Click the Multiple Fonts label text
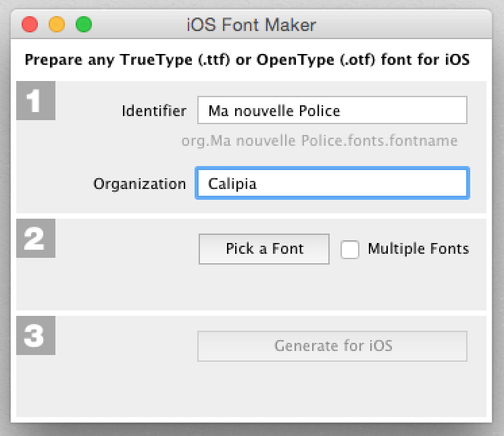The height and width of the screenshot is (436, 504). coord(418,249)
